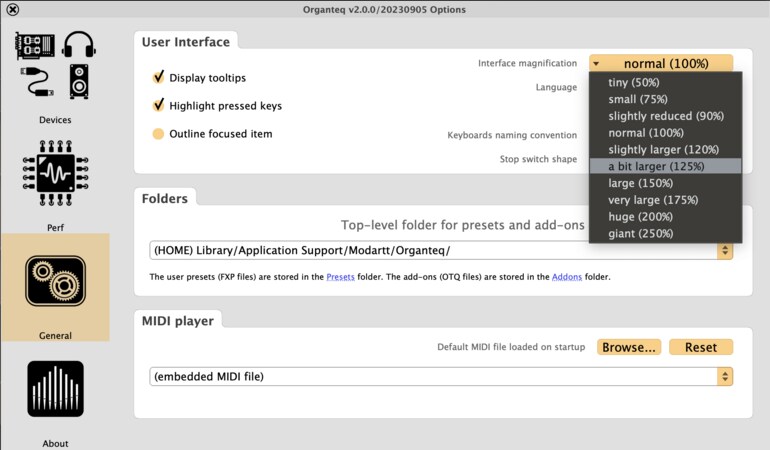
Task: Enable Outline focused item option
Action: (158, 134)
